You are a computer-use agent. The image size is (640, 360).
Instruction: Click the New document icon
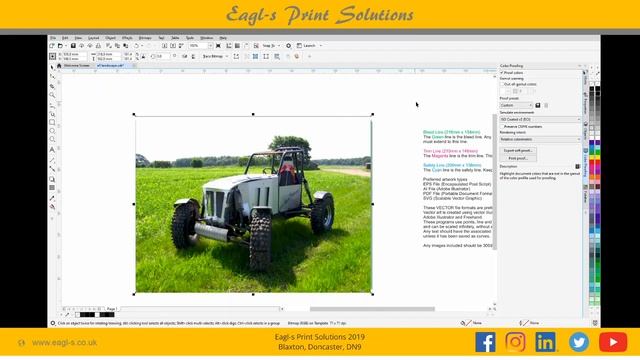[52, 46]
